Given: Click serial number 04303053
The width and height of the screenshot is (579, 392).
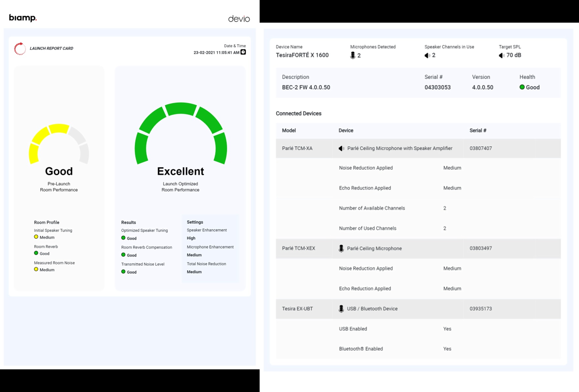Looking at the screenshot, I should click(x=438, y=87).
